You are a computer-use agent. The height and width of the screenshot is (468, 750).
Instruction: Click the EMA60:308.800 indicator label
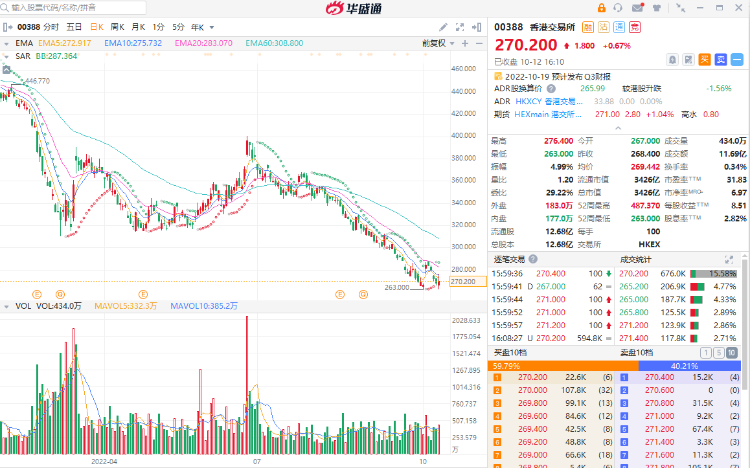pos(274,43)
